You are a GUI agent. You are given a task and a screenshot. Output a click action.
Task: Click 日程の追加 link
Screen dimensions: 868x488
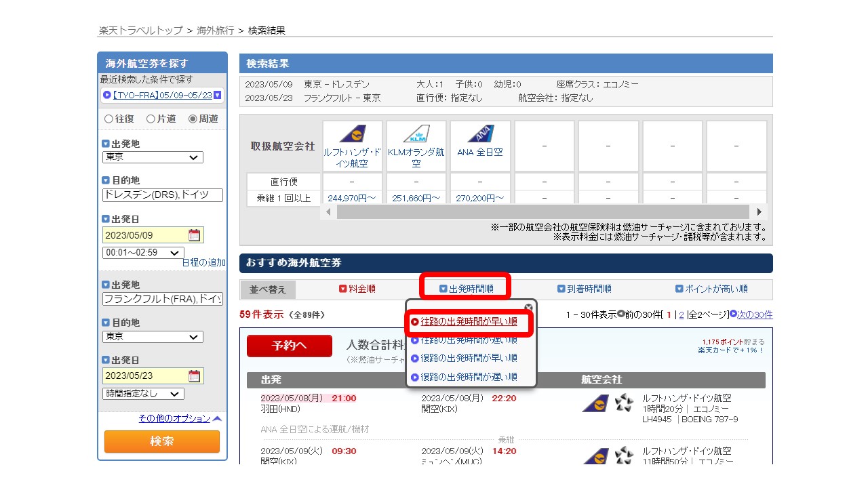coord(203,263)
